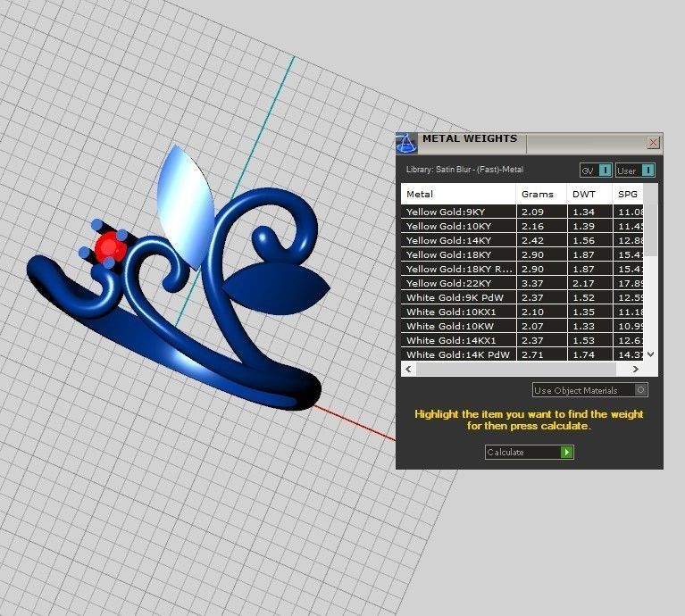The width and height of the screenshot is (685, 616).
Task: Sort by the Grams column header
Action: (x=541, y=195)
